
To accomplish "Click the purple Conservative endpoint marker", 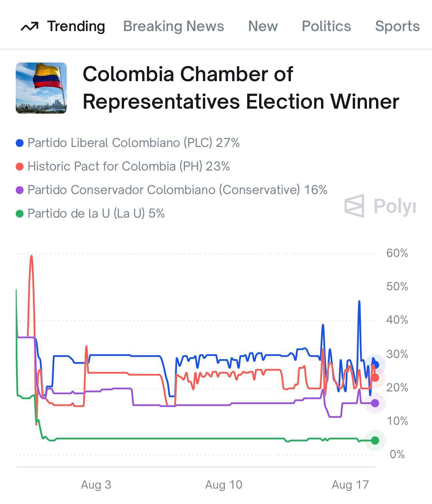I will pyautogui.click(x=375, y=403).
